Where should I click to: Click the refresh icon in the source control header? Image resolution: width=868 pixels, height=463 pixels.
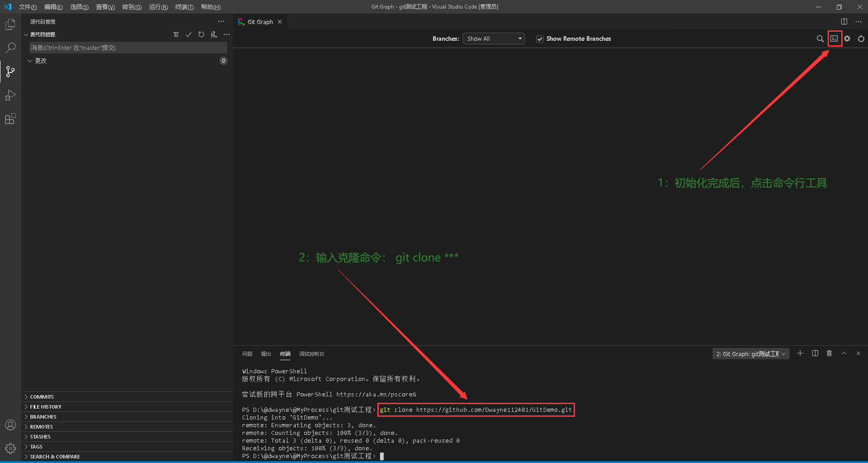(201, 34)
